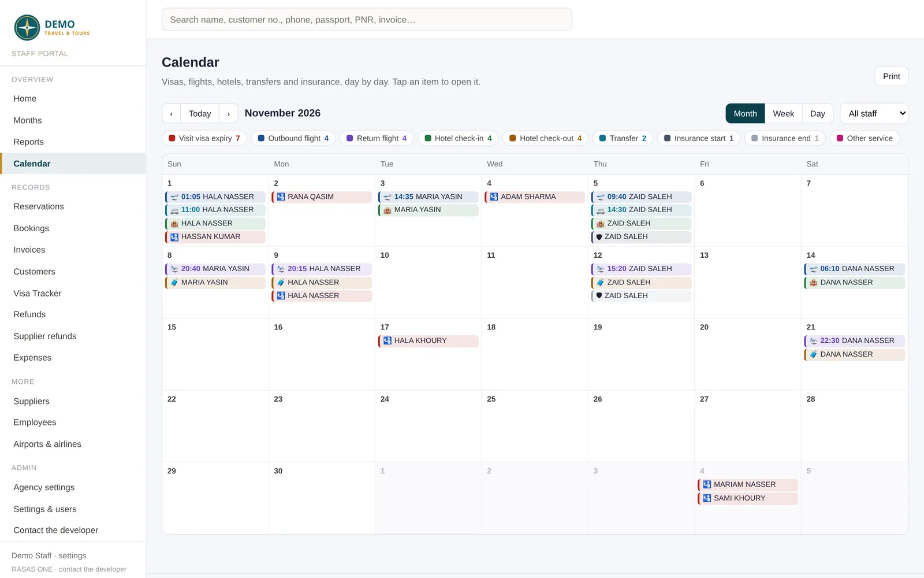Viewport: 924px width, 578px height.
Task: Toggle the Visit visa expiry filter
Action: 204,138
